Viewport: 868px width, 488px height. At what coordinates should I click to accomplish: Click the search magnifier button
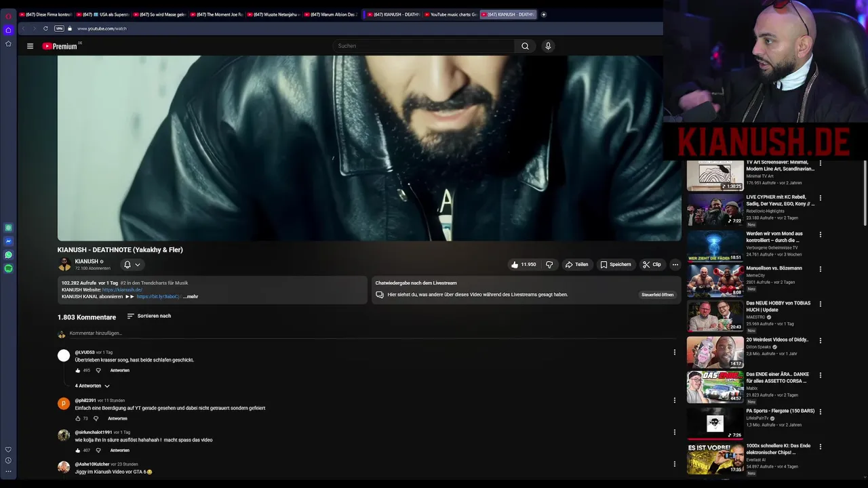(x=525, y=46)
